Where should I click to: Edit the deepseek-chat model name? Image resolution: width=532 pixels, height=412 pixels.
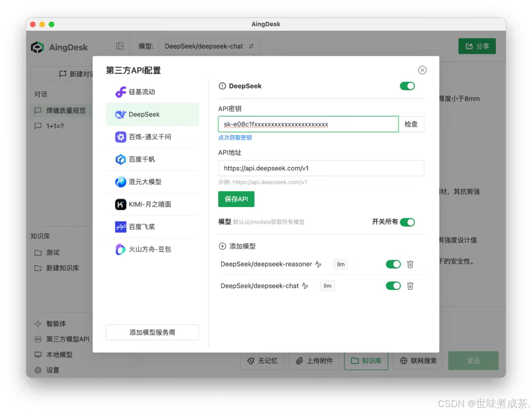(305, 286)
